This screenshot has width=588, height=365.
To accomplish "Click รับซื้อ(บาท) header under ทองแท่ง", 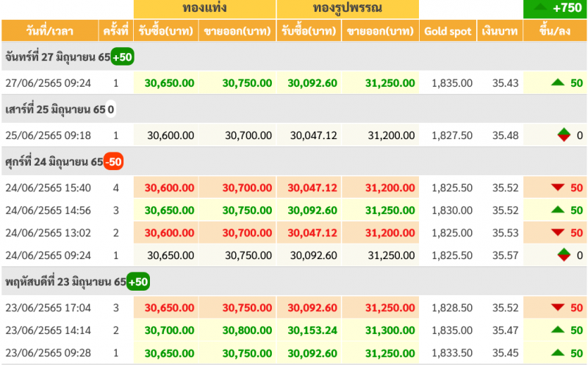I will click(x=166, y=31).
